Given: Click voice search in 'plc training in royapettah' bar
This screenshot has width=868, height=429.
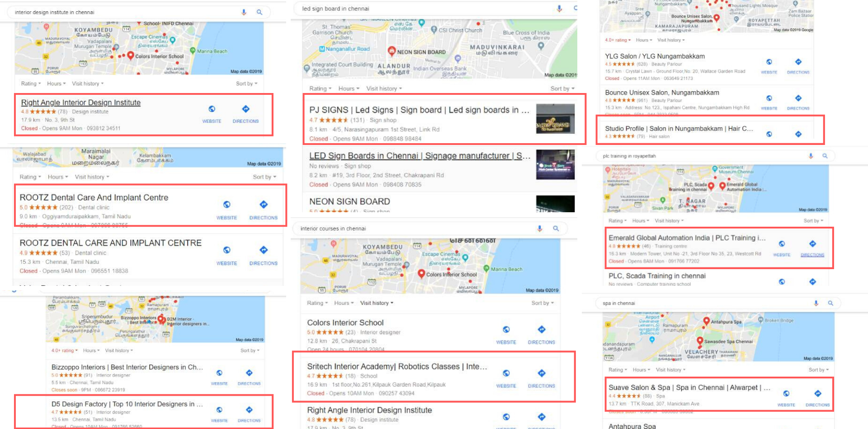Looking at the screenshot, I should (x=811, y=156).
